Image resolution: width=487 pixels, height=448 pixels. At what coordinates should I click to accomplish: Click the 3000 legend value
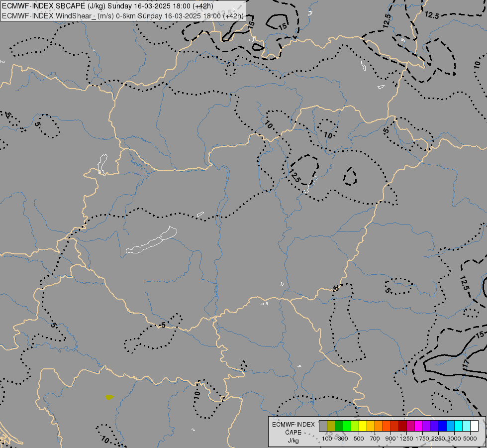pos(454,439)
